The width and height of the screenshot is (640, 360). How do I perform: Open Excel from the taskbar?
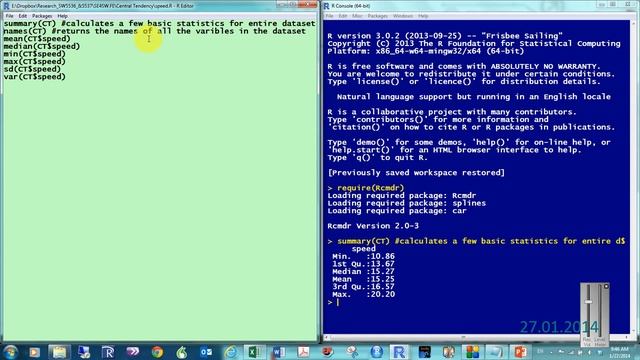(254, 352)
